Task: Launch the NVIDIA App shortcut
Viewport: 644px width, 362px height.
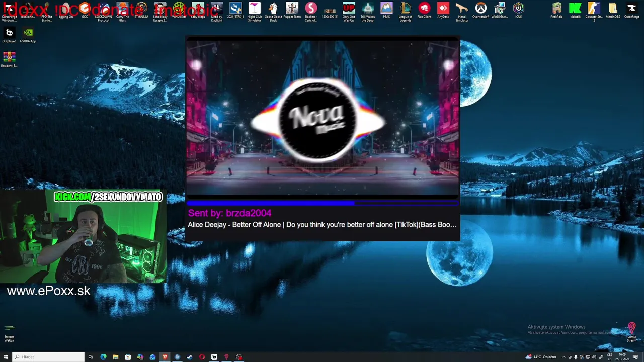Action: pos(28,35)
